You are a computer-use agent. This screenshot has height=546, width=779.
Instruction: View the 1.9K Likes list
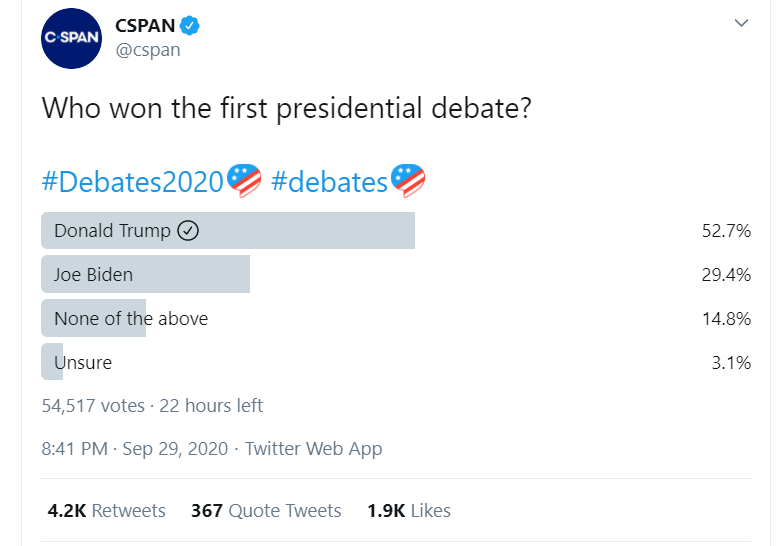pyautogui.click(x=408, y=510)
